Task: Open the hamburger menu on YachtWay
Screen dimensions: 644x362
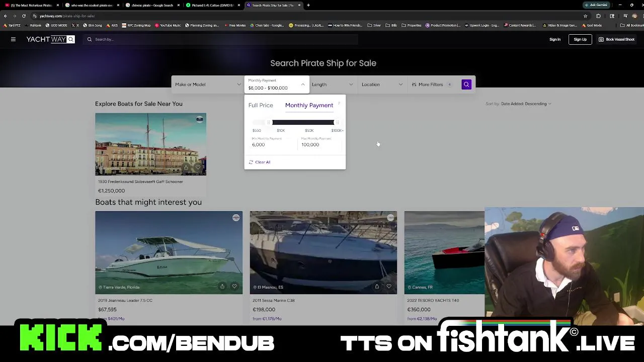Action: (13, 39)
